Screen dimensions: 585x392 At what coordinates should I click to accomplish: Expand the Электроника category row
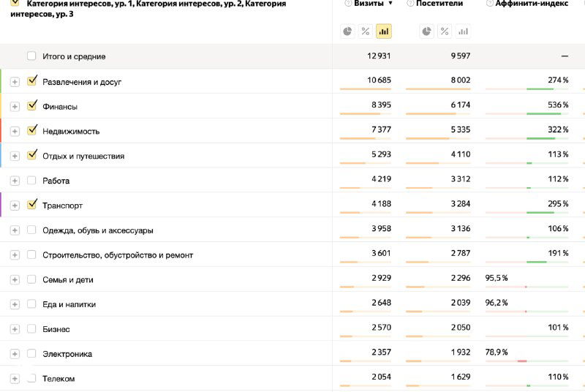(15, 354)
